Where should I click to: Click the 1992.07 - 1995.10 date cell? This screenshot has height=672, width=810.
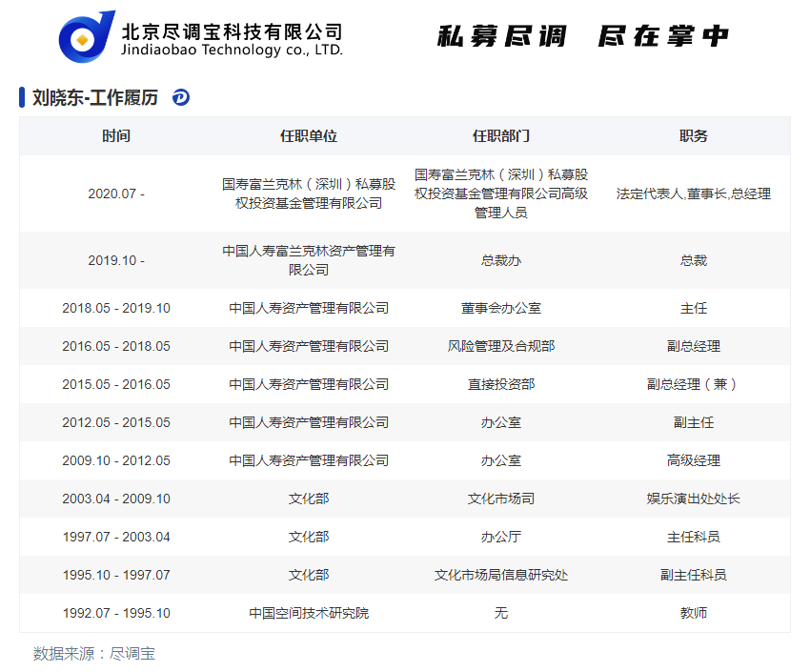pos(116,613)
